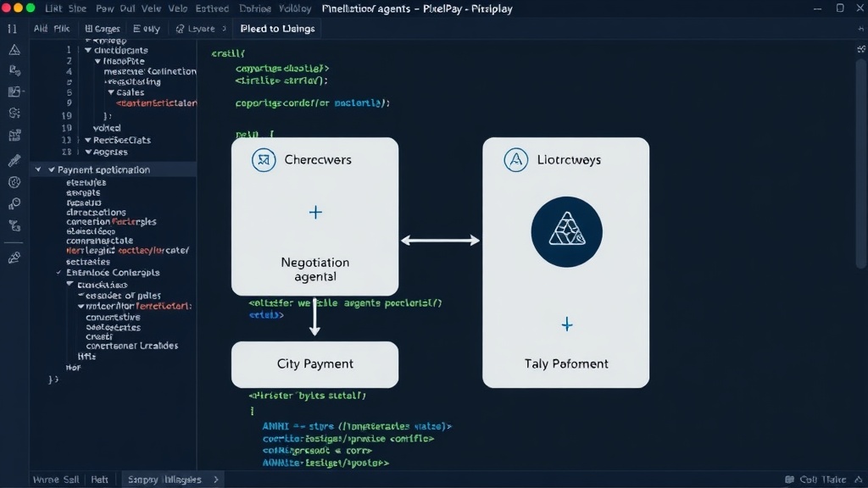Click the plus icon above Taly Pafoment
Viewport: 868px width, 488px height.
click(567, 324)
